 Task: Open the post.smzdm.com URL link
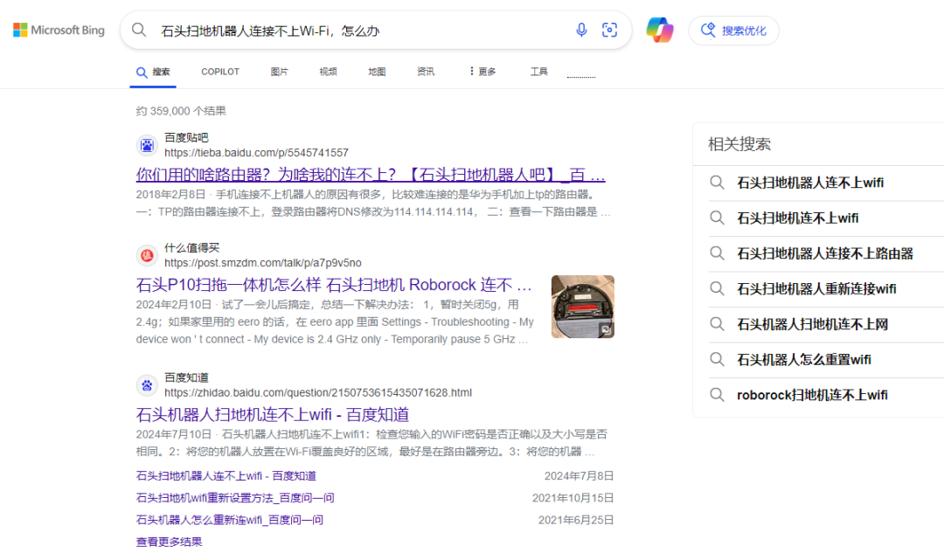click(263, 263)
